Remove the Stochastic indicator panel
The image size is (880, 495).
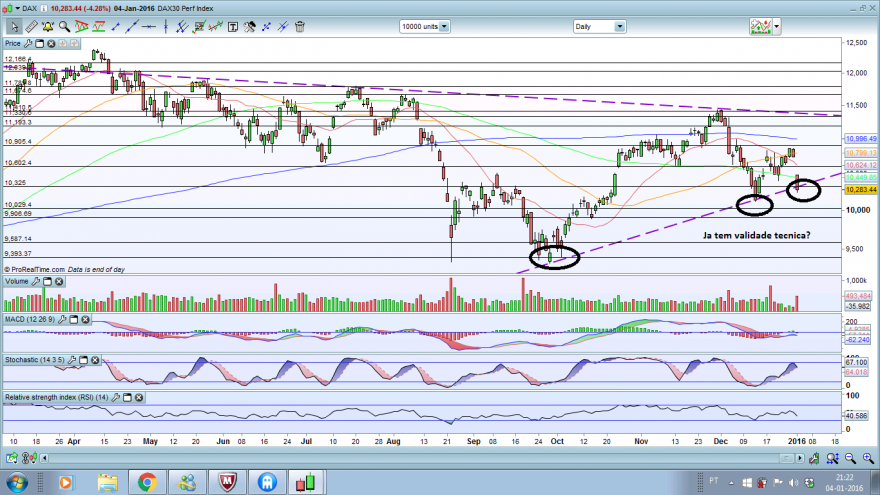click(x=95, y=360)
